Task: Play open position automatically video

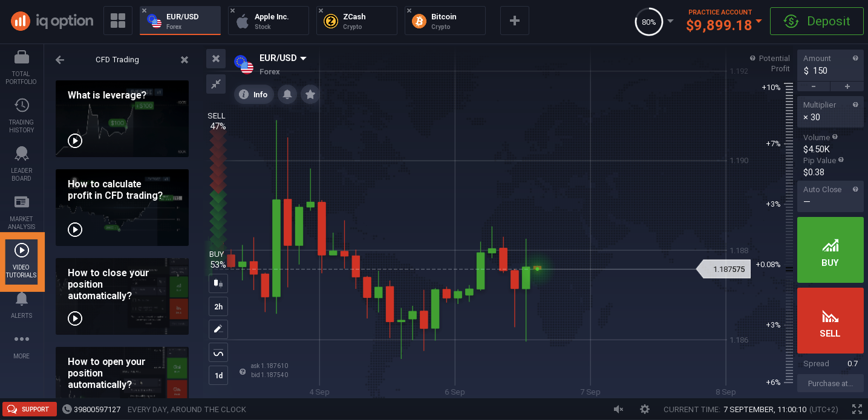Action: coord(122,372)
